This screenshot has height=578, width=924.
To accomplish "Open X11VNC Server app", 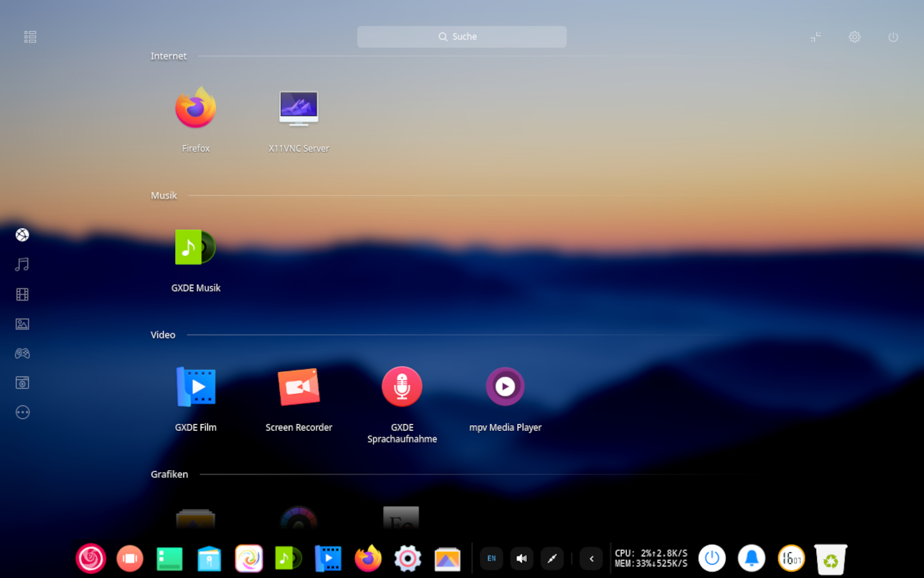I will pos(298,109).
